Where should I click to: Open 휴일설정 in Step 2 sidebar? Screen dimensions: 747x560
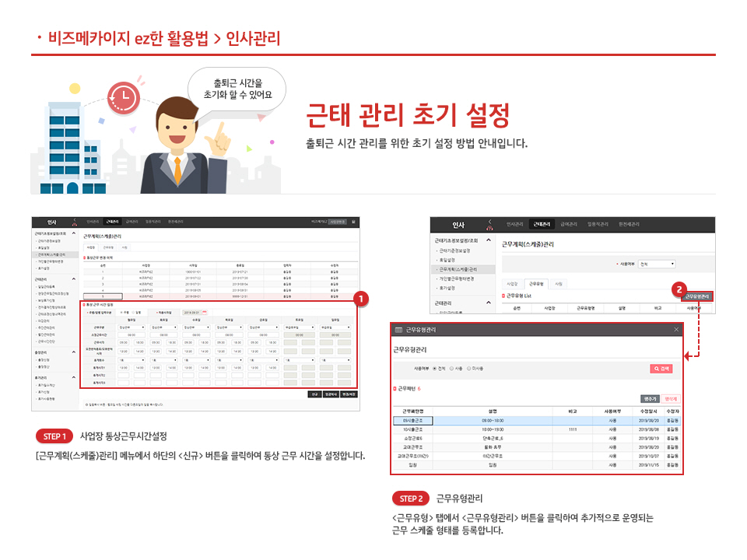pos(447,260)
